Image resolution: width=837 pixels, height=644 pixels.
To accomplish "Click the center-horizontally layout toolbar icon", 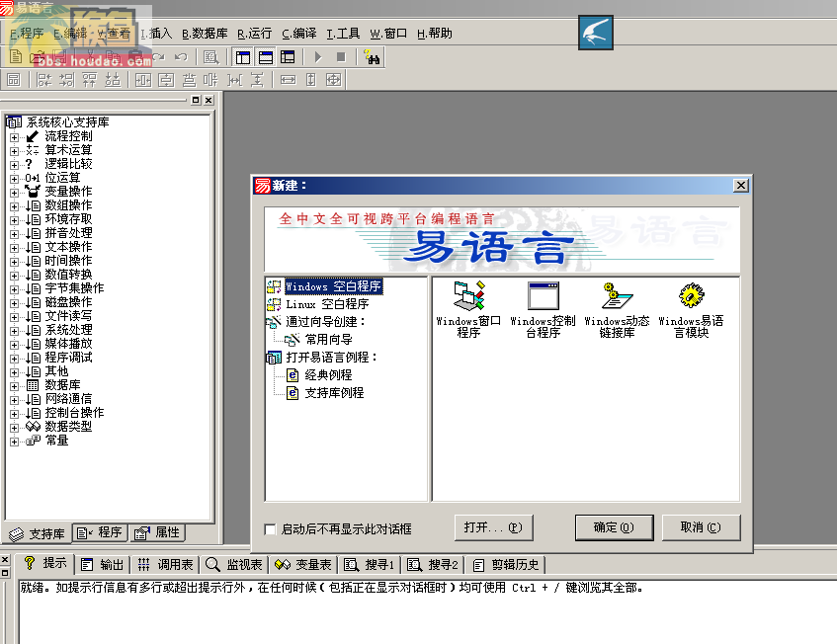I will (143, 80).
